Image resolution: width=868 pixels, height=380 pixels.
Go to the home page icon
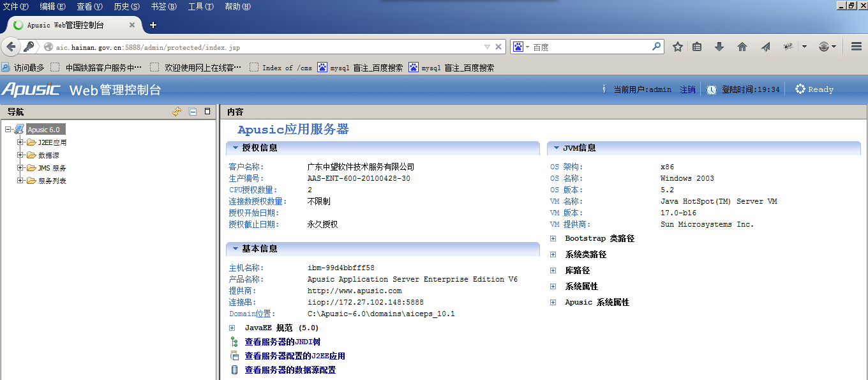tap(742, 47)
